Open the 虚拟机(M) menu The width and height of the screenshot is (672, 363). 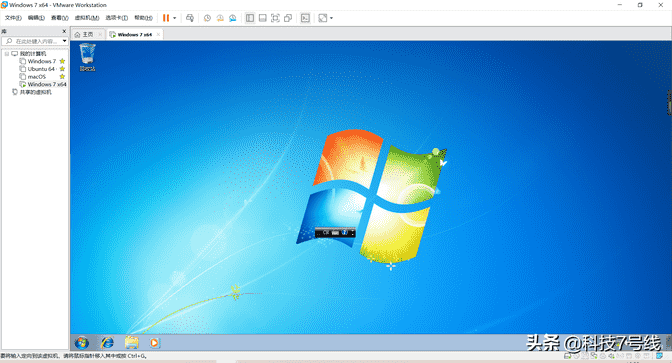(87, 18)
